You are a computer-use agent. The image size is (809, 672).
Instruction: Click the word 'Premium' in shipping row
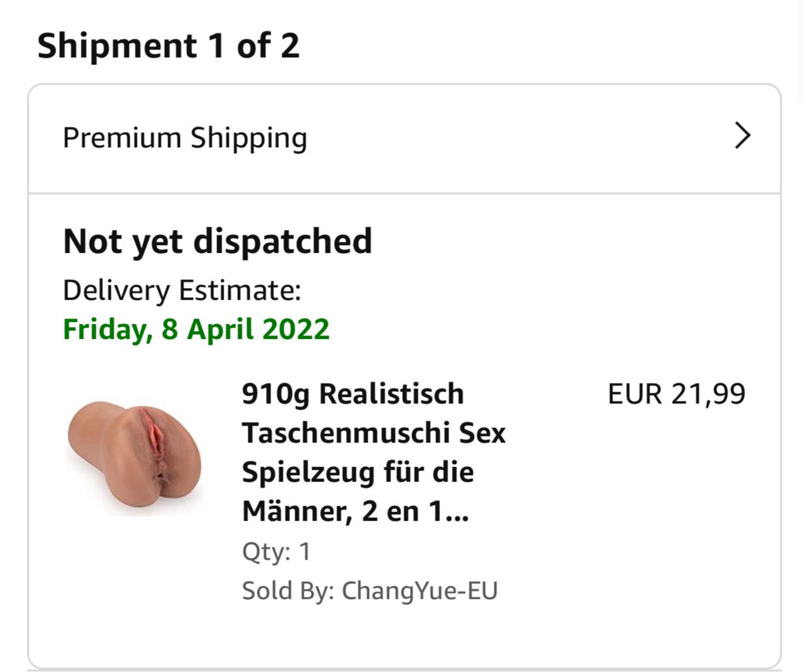122,138
